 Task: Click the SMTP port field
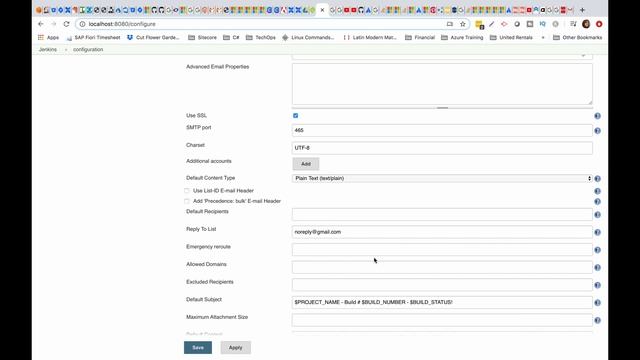(442, 130)
